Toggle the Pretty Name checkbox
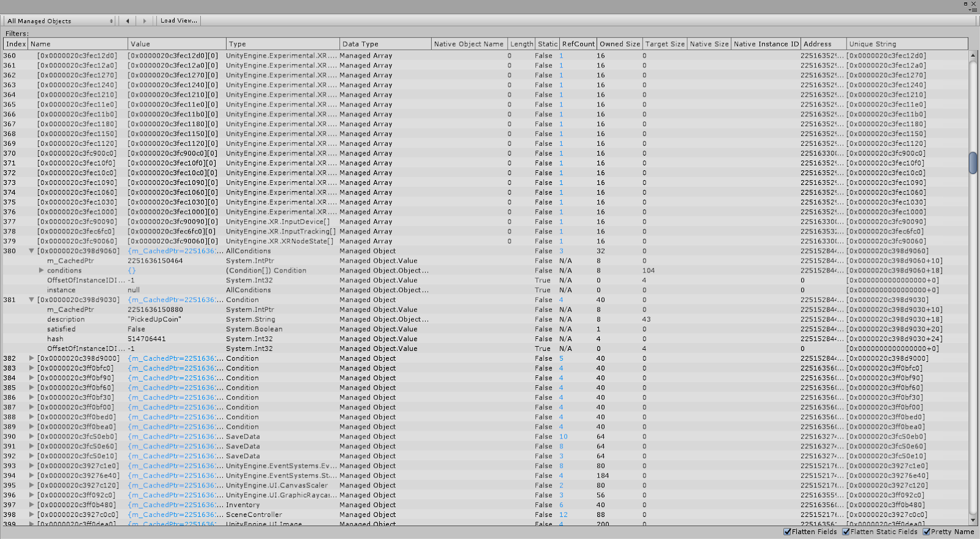The image size is (980, 539). pyautogui.click(x=927, y=532)
